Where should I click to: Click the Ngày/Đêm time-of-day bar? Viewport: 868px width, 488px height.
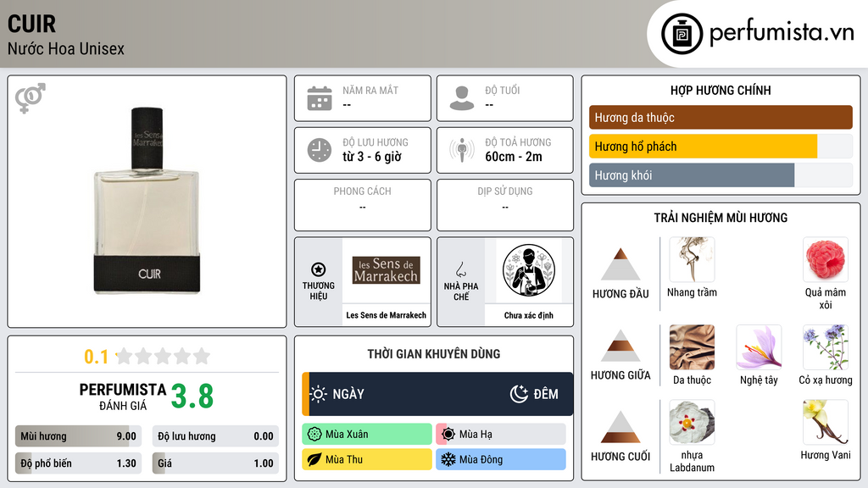click(x=437, y=394)
